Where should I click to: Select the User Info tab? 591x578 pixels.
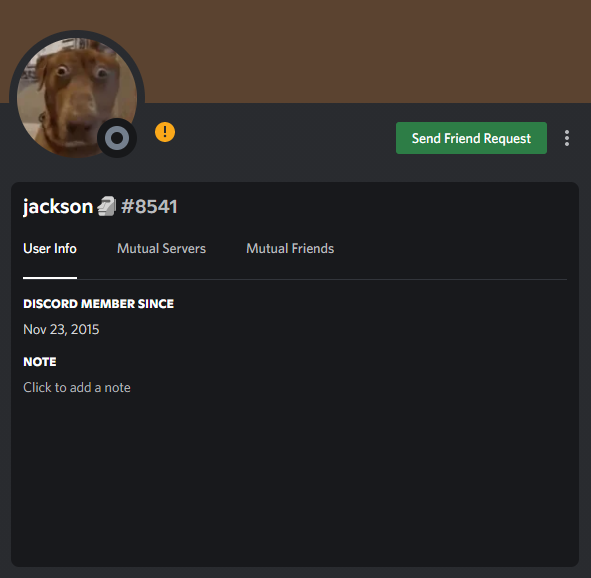click(x=50, y=248)
